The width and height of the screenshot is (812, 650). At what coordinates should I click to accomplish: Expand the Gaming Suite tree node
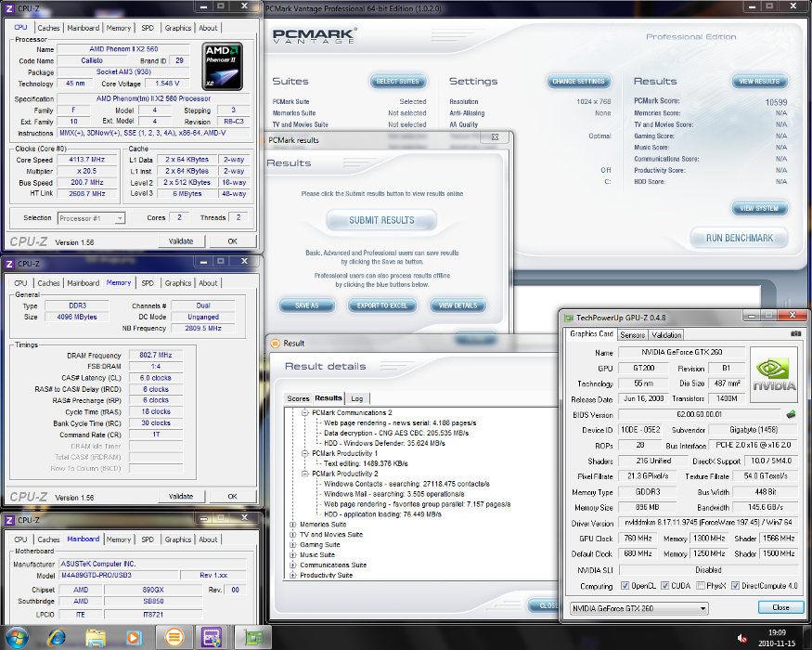(293, 545)
